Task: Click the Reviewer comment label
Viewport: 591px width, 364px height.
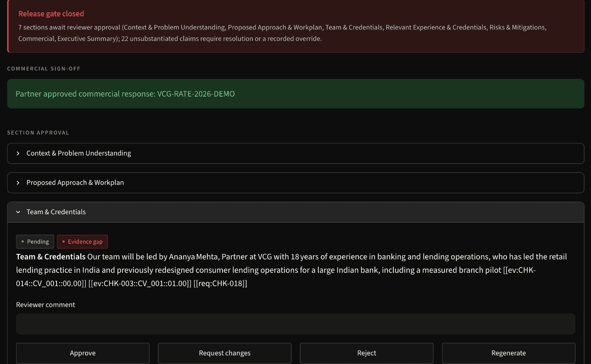Action: pos(46,305)
